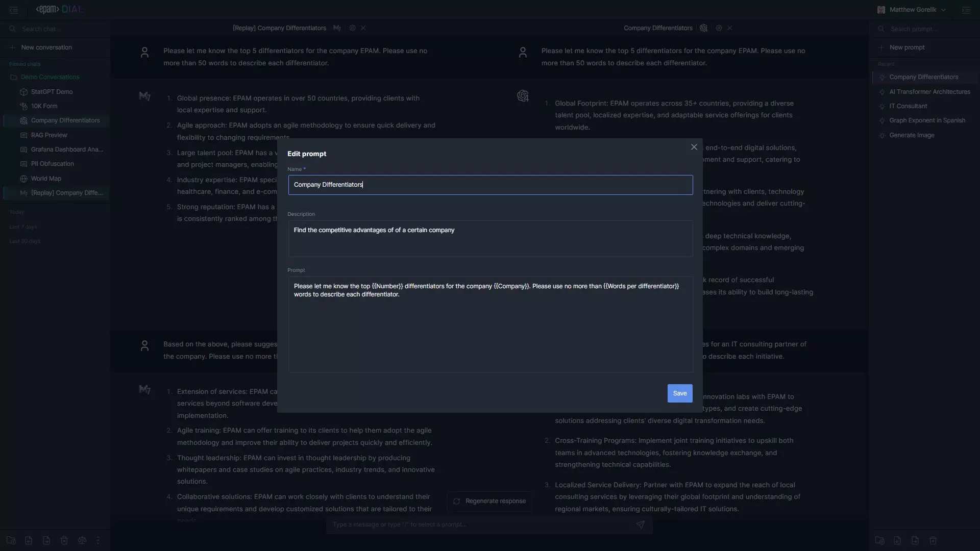Click GPT model icon beside right chat title

tap(703, 28)
